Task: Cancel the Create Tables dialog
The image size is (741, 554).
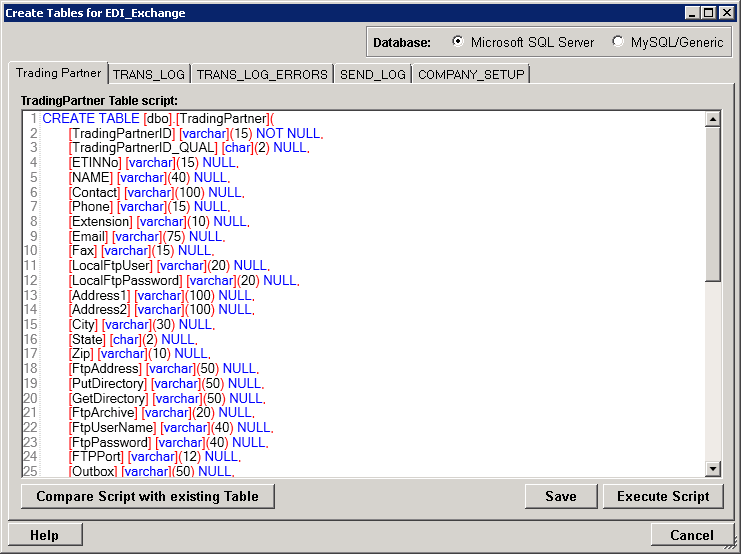Action: 692,535
